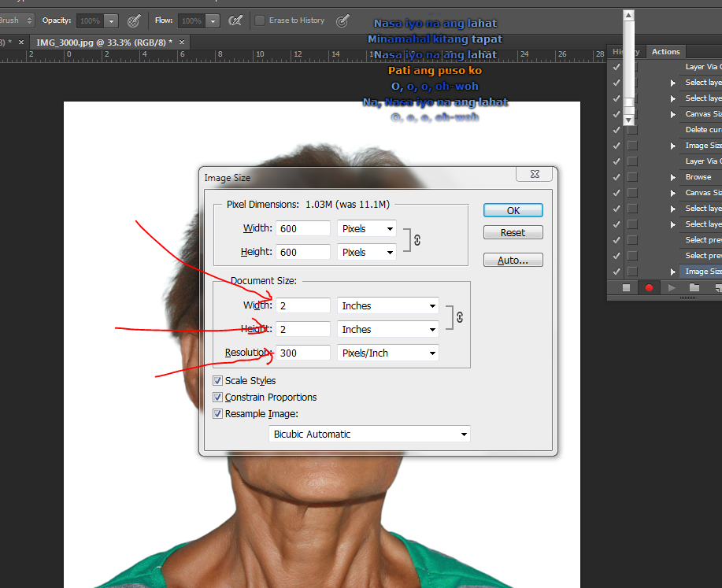Click Flow value field 100%
Image resolution: width=722 pixels, height=588 pixels.
(x=191, y=20)
